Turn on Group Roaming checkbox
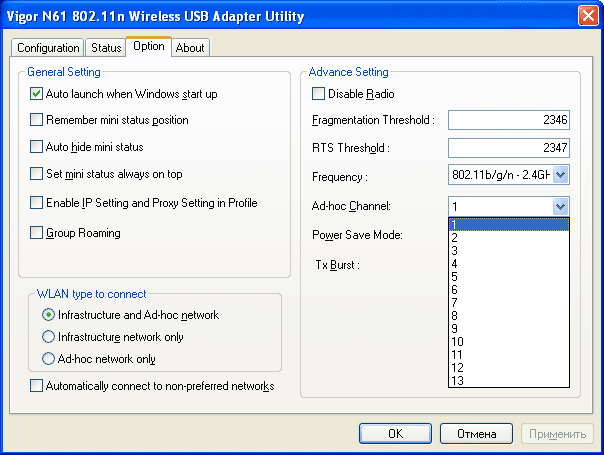 36,233
